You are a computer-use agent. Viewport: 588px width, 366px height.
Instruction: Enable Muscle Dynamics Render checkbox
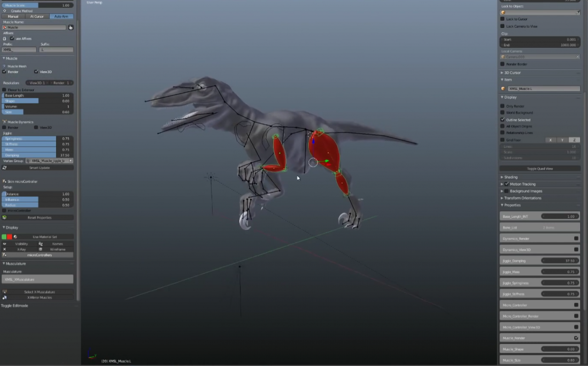5,127
